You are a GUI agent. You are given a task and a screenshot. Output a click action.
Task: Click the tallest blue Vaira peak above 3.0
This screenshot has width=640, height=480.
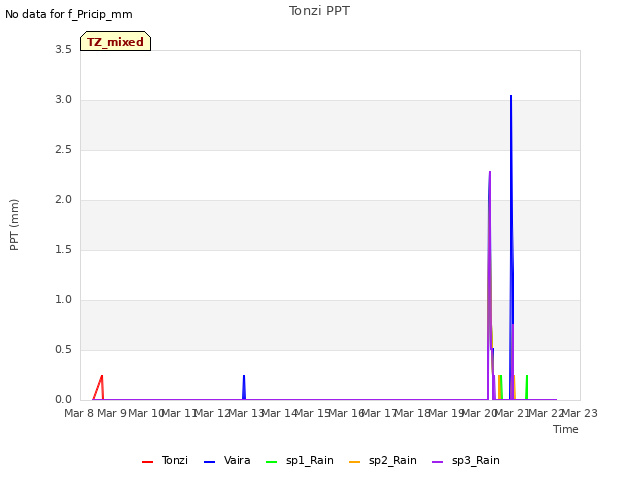pos(511,96)
